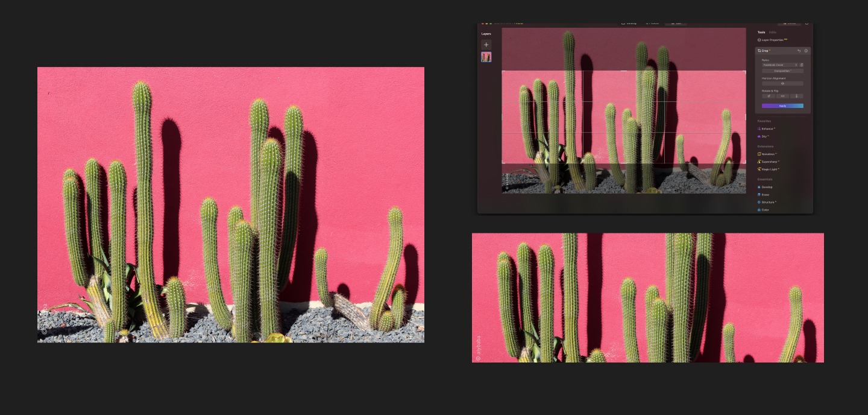
Task: Rotate the image with the rotate icon
Action: pos(769,96)
